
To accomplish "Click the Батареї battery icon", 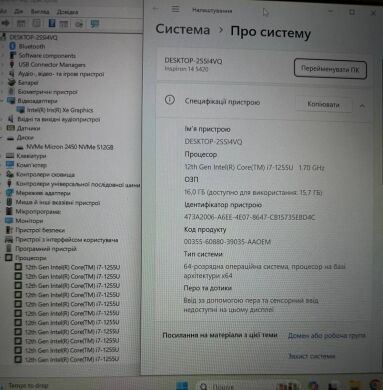I will [x=12, y=82].
